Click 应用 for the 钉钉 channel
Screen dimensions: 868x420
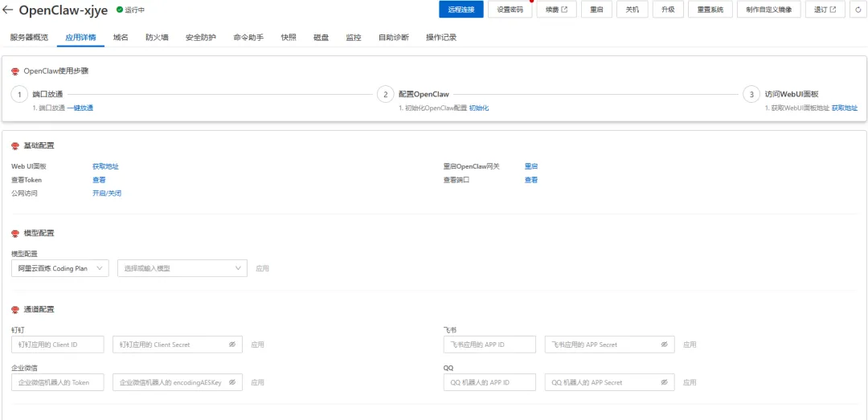click(x=257, y=345)
